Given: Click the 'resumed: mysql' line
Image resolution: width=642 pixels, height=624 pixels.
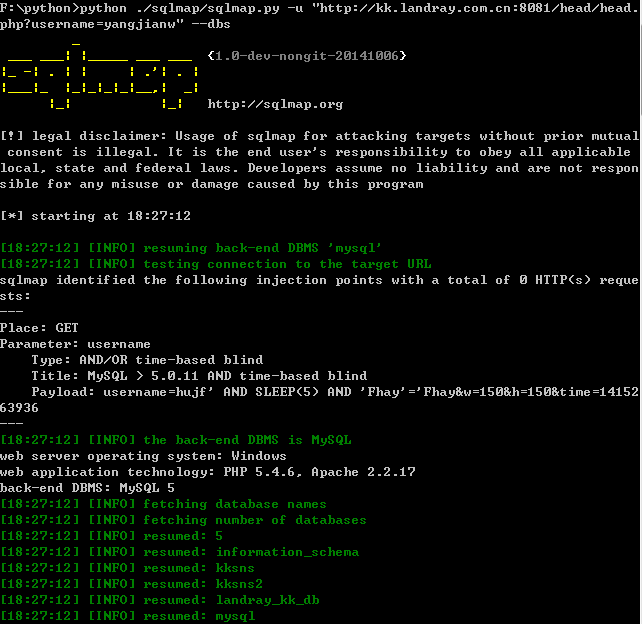Looking at the screenshot, I should pos(127,616).
